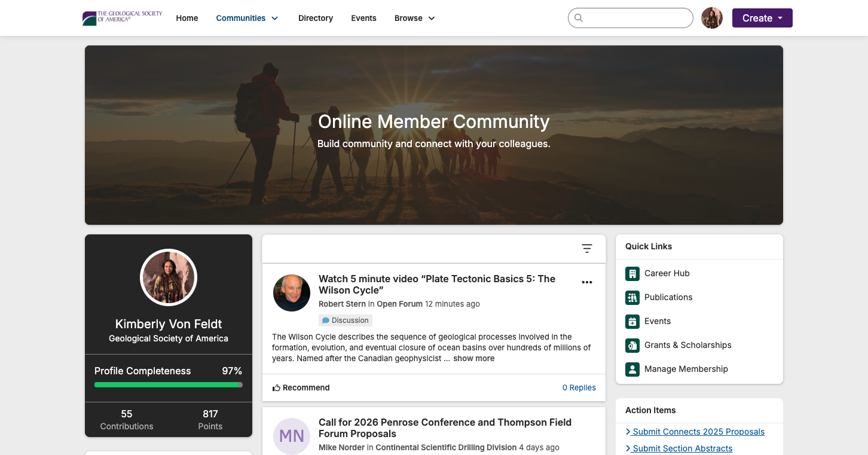The width and height of the screenshot is (868, 455).
Task: Click the Recommend button label
Action: pos(306,388)
